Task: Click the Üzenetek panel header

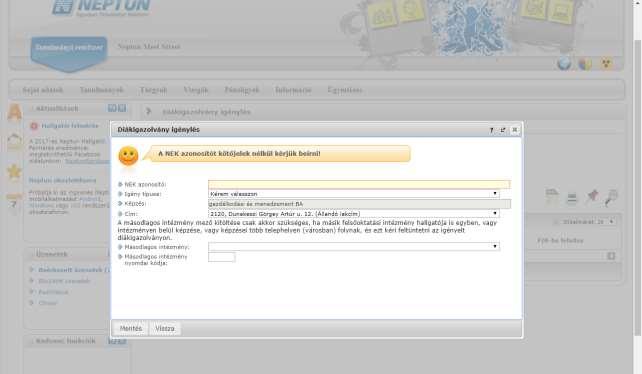Action: coord(68,254)
